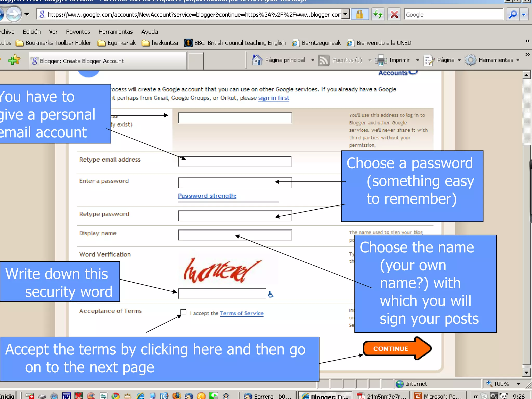Open the Herramientas menu in the menu bar
Image resolution: width=532 pixels, height=399 pixels.
(116, 32)
